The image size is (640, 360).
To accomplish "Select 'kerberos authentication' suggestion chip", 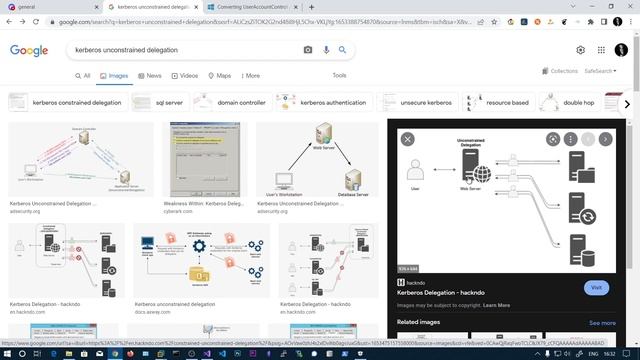I will tap(324, 102).
